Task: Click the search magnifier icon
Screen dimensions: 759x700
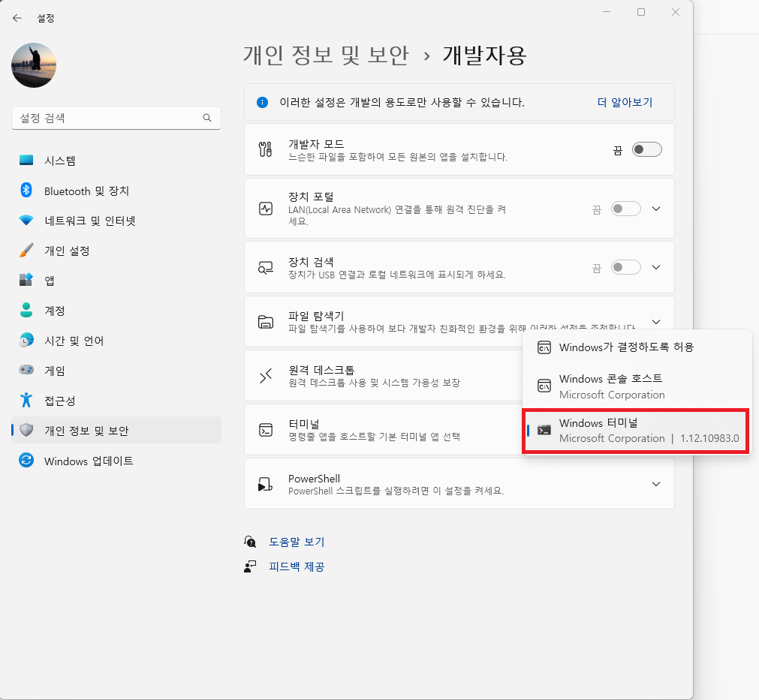Action: [x=207, y=118]
